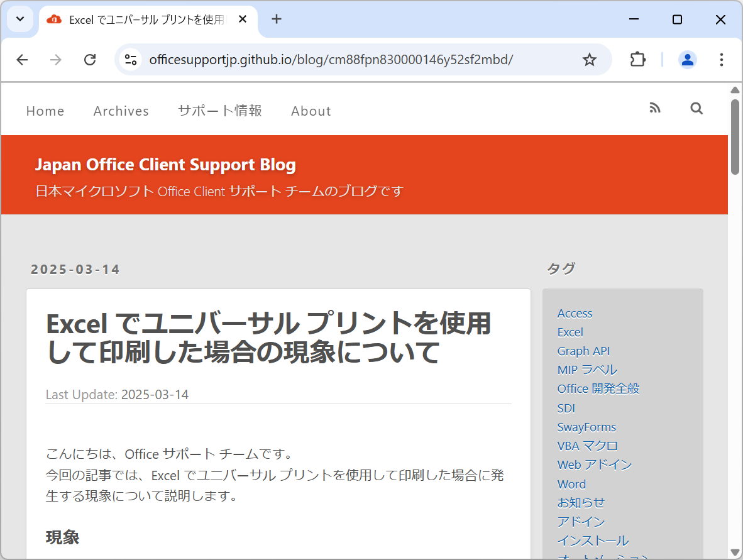The height and width of the screenshot is (560, 743).
Task: Click the site search magnifier icon
Action: [x=696, y=108]
